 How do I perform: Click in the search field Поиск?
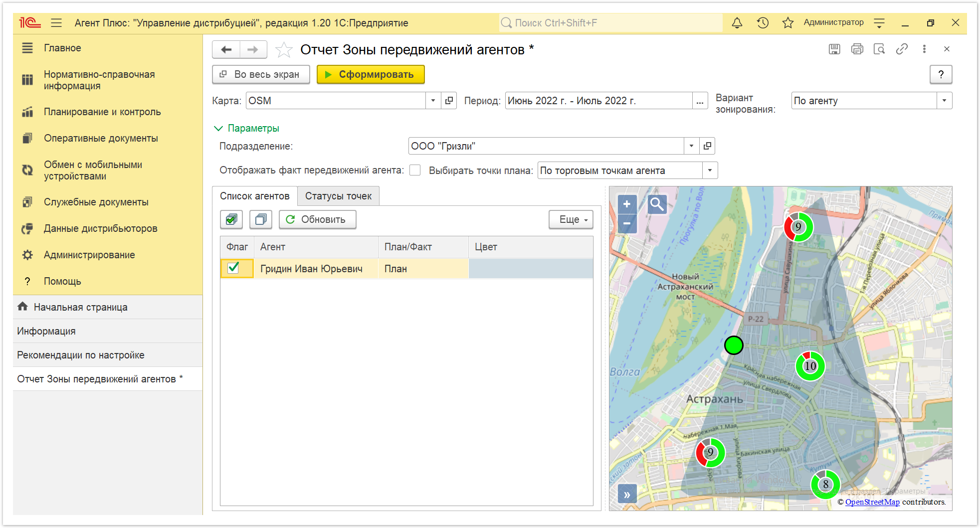coord(610,23)
